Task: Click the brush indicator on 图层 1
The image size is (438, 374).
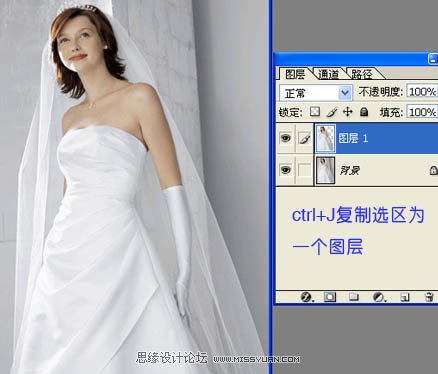Action: (304, 138)
